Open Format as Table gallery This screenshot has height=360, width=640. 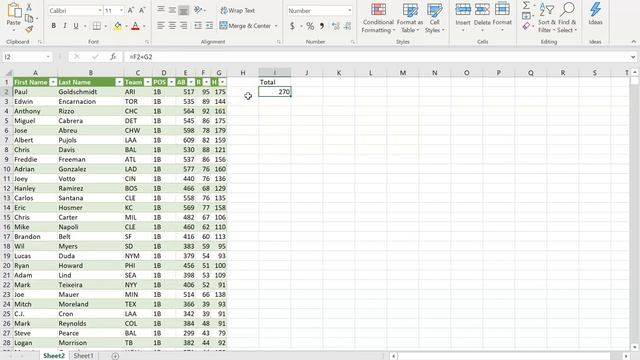pyautogui.click(x=410, y=18)
